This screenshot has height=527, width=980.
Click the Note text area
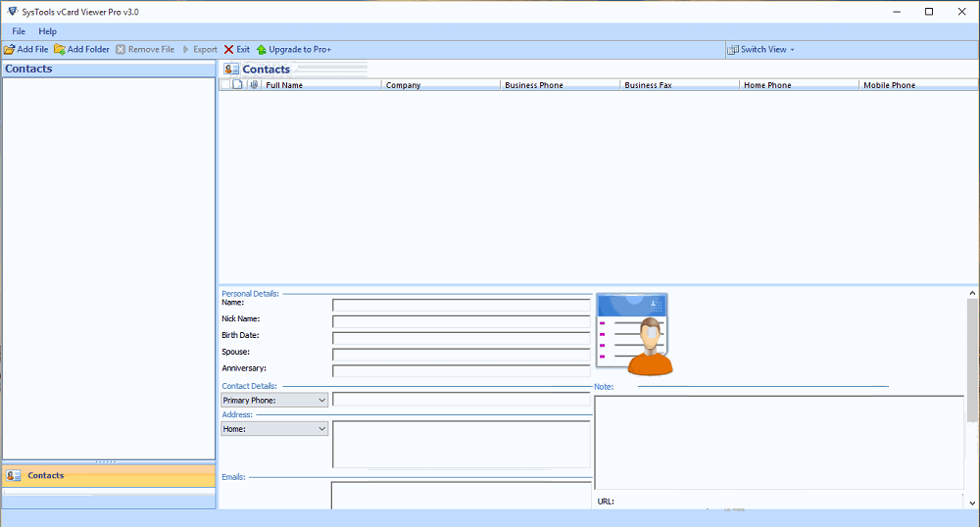coord(779,442)
